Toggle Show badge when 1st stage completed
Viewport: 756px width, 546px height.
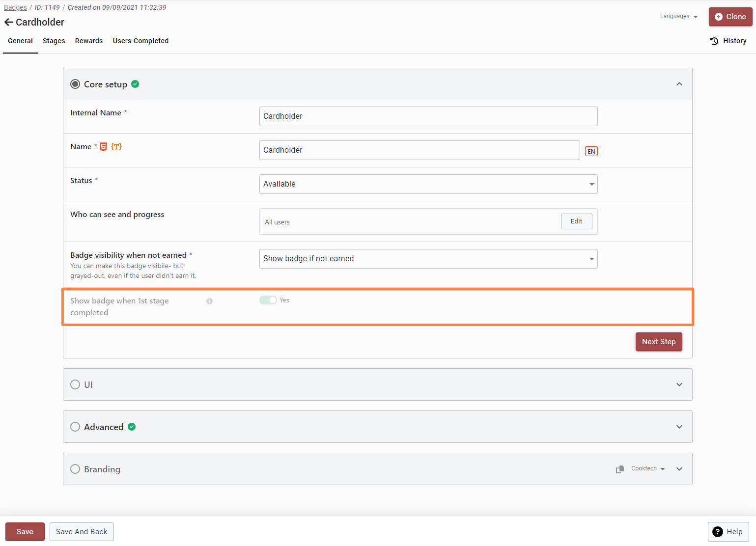[x=268, y=300]
